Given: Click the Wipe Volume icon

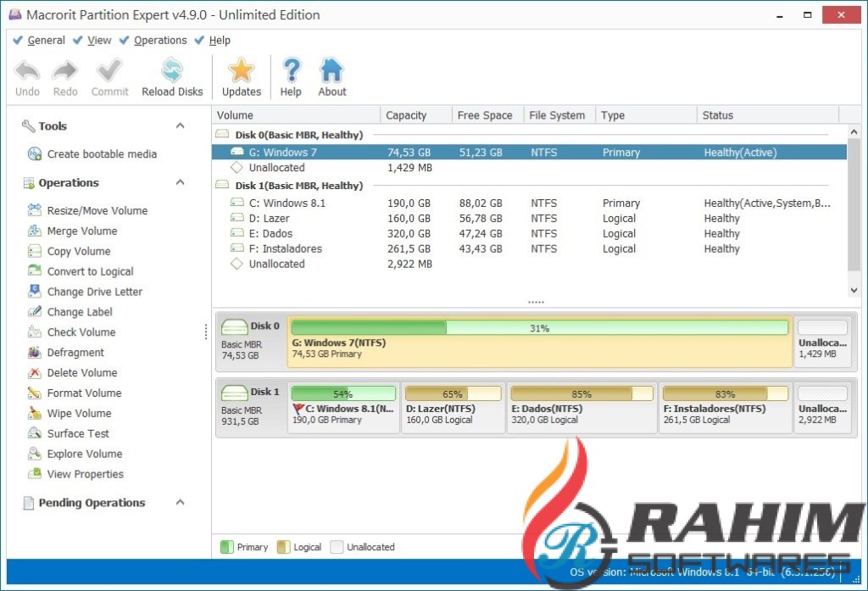Looking at the screenshot, I should click(34, 413).
